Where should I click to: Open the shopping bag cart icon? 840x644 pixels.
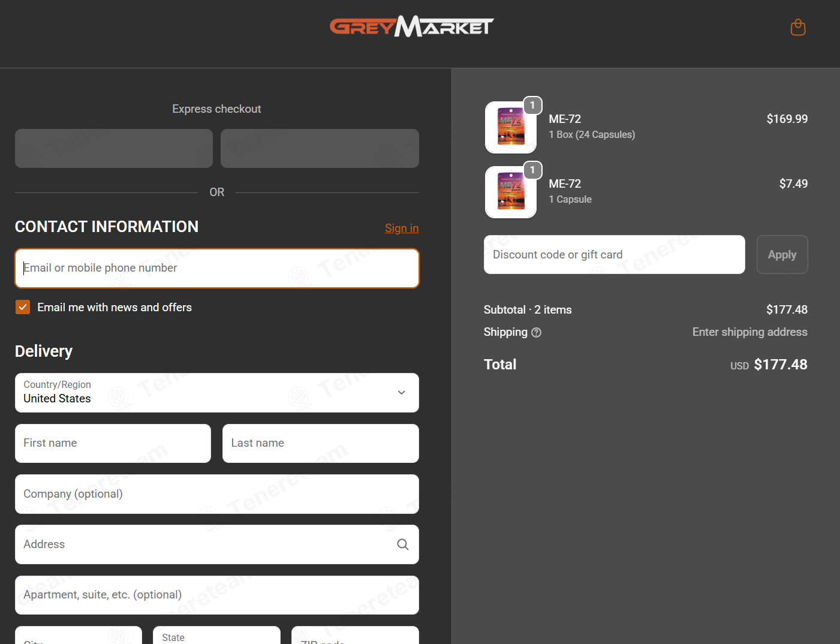798,27
